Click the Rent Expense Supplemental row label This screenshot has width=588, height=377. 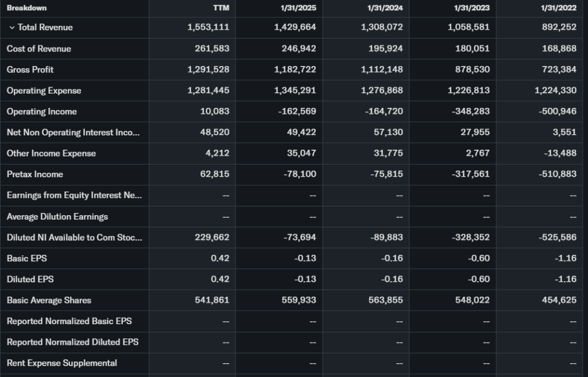click(x=62, y=363)
